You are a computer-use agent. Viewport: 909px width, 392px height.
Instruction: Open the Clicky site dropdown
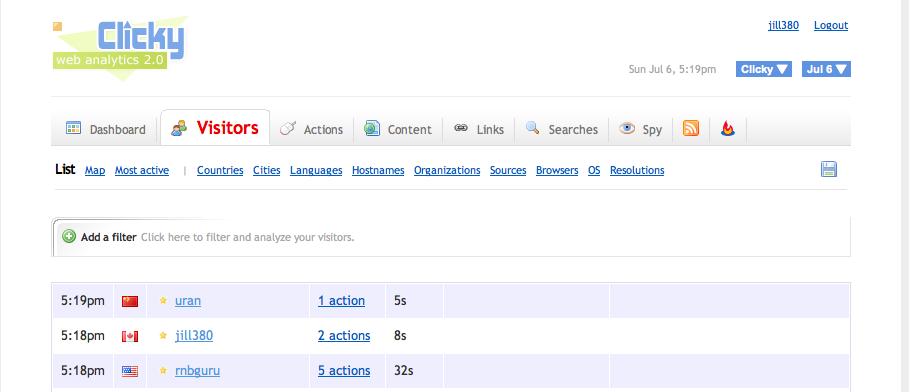pos(764,69)
